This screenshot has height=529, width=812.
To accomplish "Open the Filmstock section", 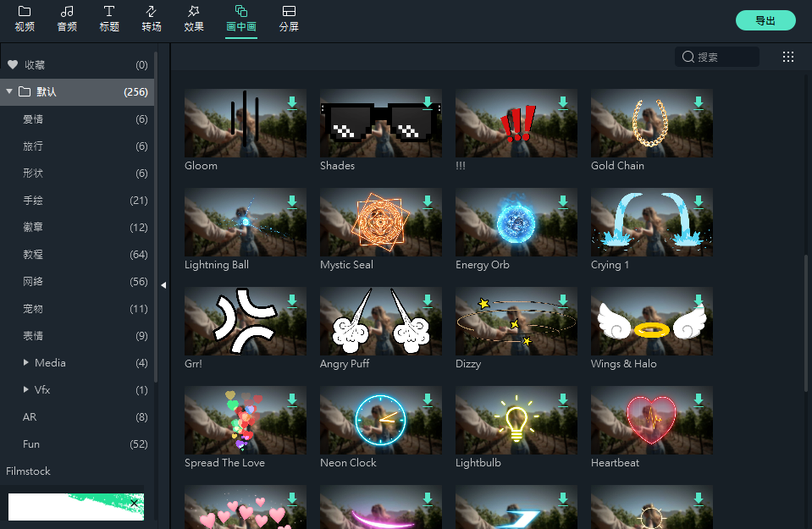I will tap(29, 471).
